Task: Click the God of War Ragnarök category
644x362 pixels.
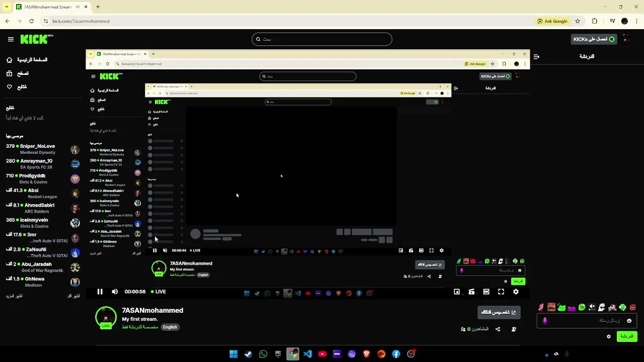Action: click(42, 270)
